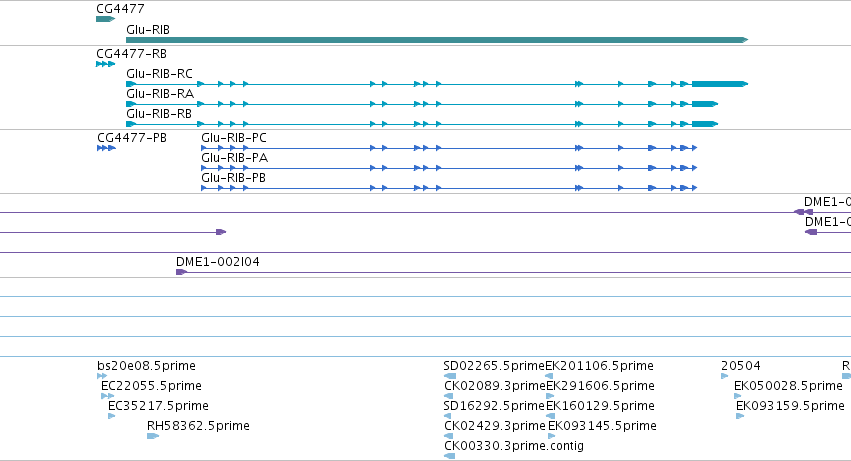Click the thick terminal exon of Glu-RIB-RA
Image resolution: width=851 pixels, height=461 pixels.
704,104
